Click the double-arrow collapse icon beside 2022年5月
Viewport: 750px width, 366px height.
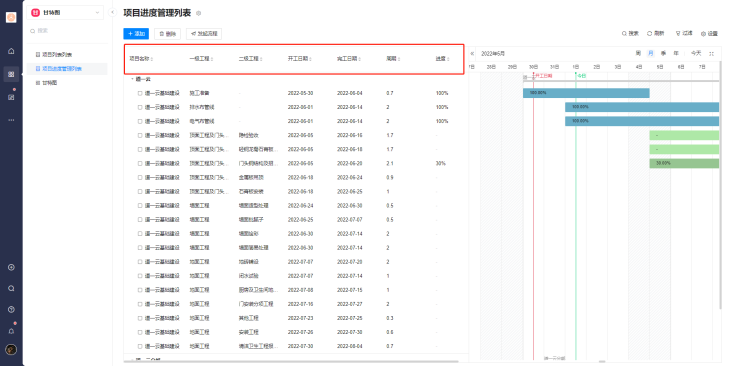473,54
